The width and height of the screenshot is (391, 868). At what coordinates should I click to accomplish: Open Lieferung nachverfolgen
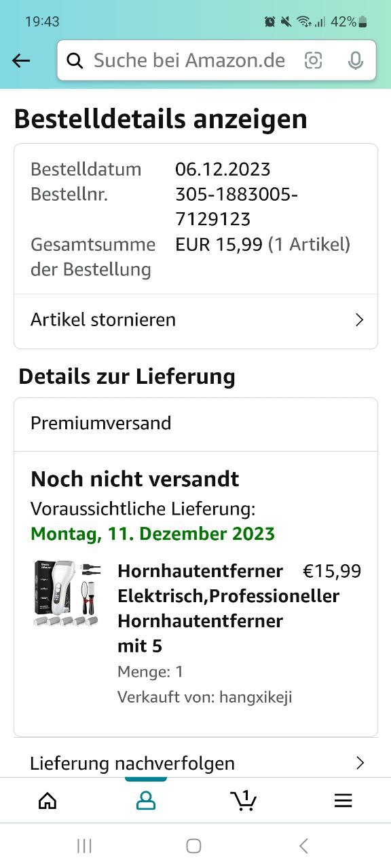(x=195, y=763)
